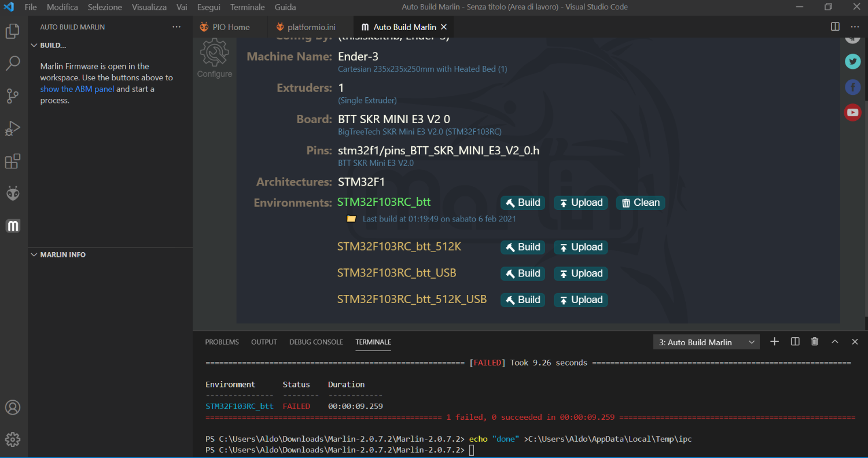Open the build folder icon beside Last build
Viewport: 868px width, 458px height.
tap(351, 219)
